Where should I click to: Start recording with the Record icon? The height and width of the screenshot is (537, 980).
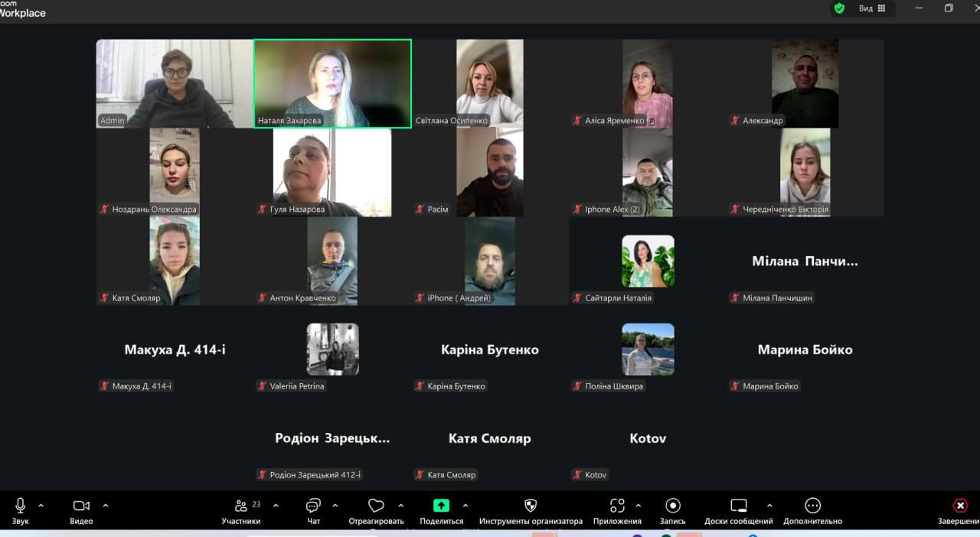(673, 506)
